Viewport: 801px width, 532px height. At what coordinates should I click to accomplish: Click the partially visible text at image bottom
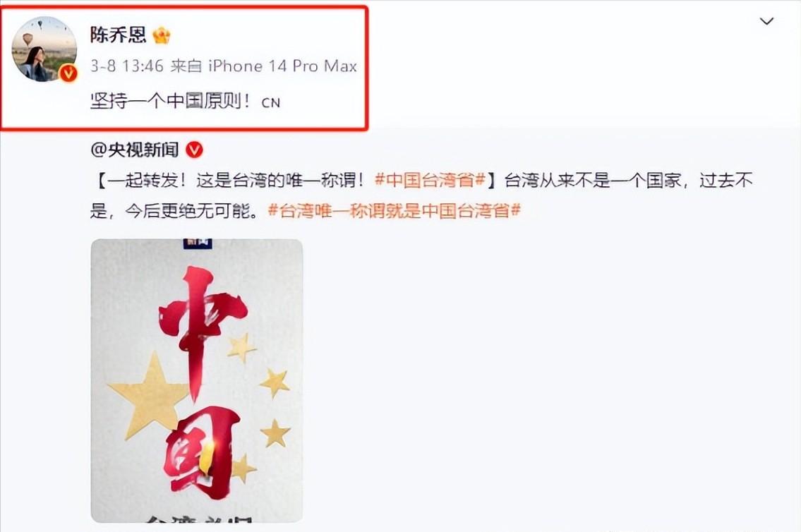[x=198, y=519]
